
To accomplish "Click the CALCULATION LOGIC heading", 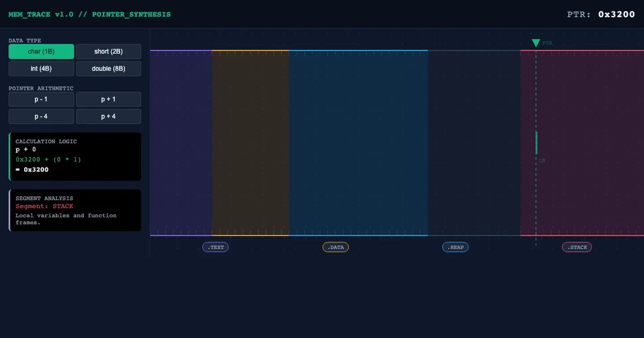I will [x=46, y=142].
